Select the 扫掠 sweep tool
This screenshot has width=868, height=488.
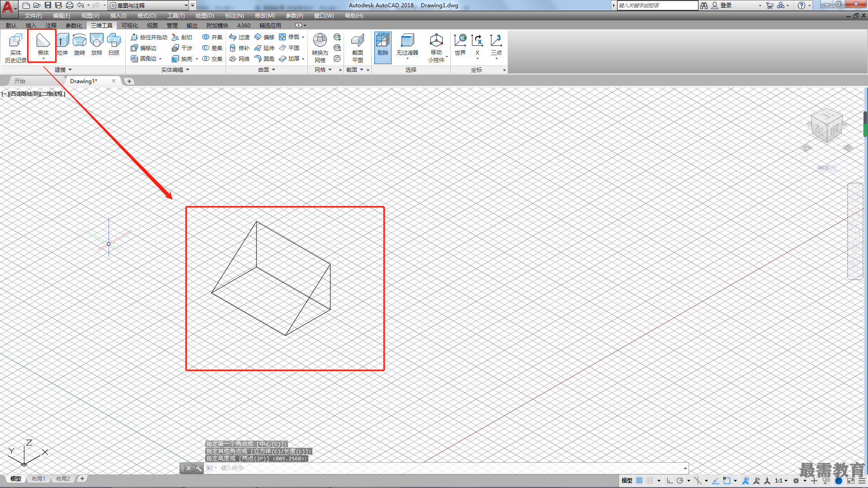pyautogui.click(x=114, y=44)
